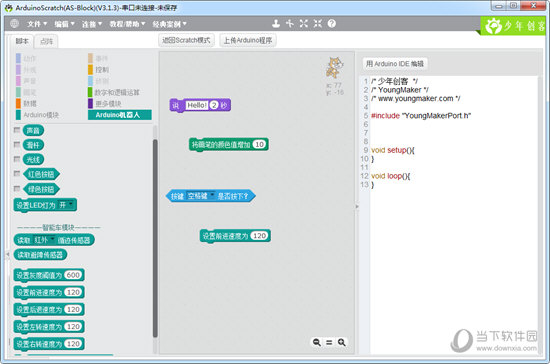Screen dimensions: 550x364
Task: Click the palette vertical scrollbar
Action: 155,238
